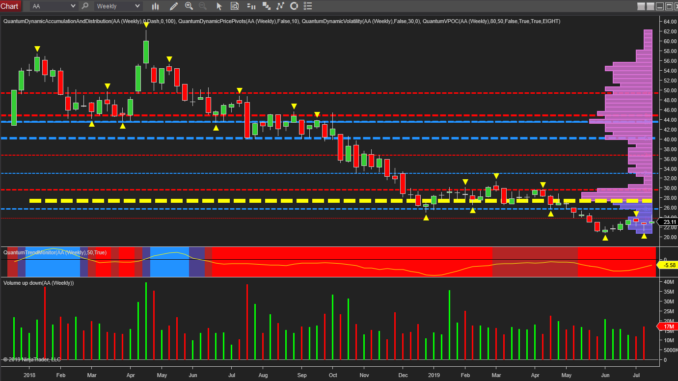678x381 pixels.
Task: Open the Indicators icon
Action: (x=280, y=6)
